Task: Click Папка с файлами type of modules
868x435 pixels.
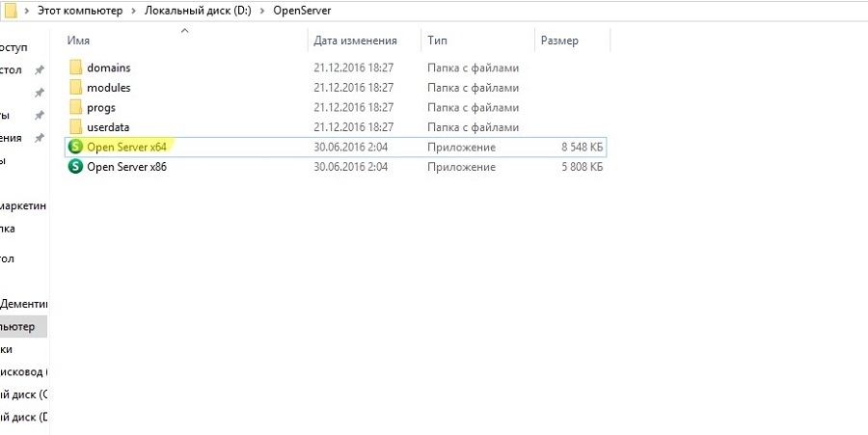Action: [x=474, y=88]
